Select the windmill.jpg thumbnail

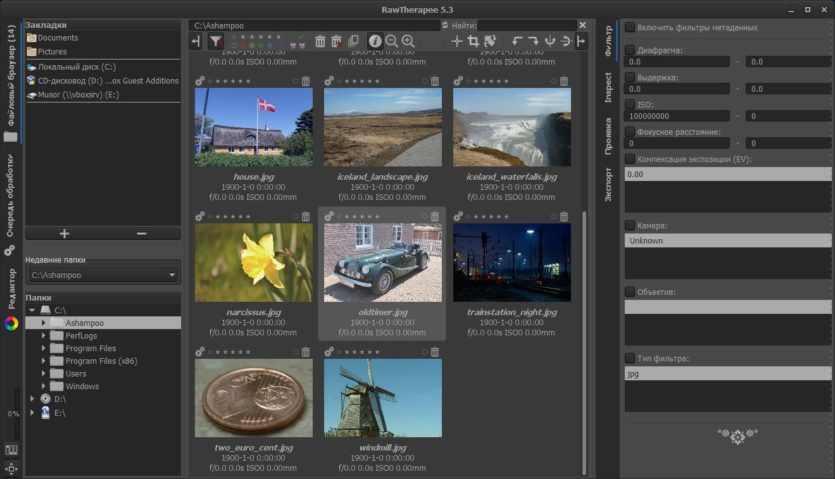tap(382, 397)
